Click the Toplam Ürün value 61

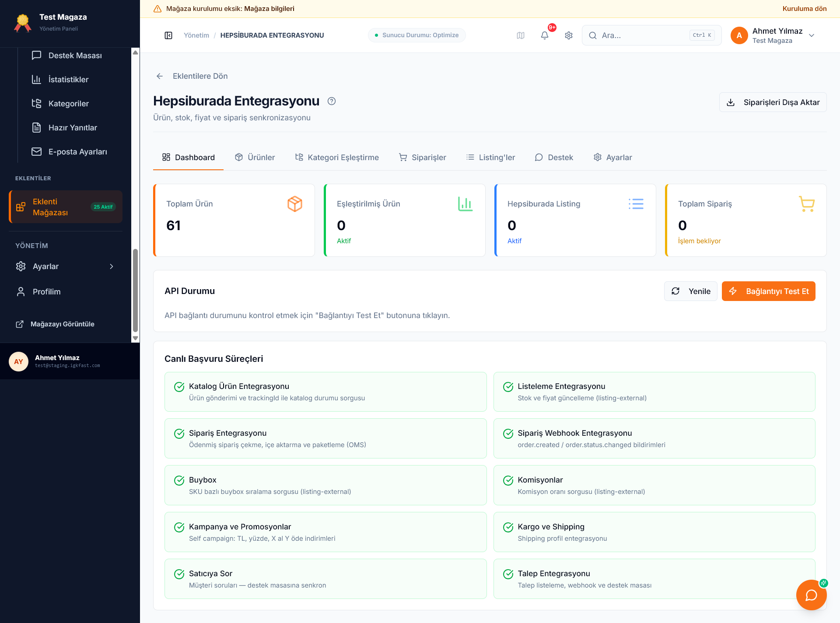pyautogui.click(x=173, y=225)
